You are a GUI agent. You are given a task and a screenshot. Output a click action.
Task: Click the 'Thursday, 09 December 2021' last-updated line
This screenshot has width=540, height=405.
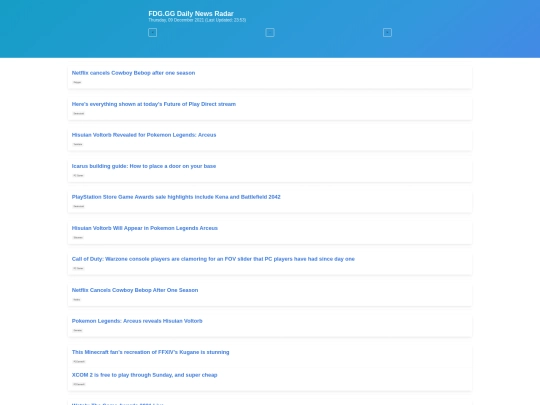coord(197,20)
